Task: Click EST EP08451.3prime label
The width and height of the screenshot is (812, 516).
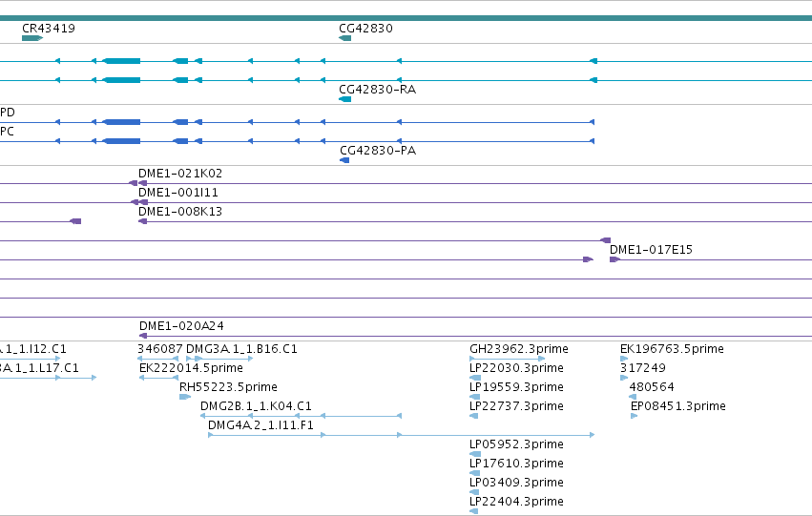Action: tap(677, 406)
